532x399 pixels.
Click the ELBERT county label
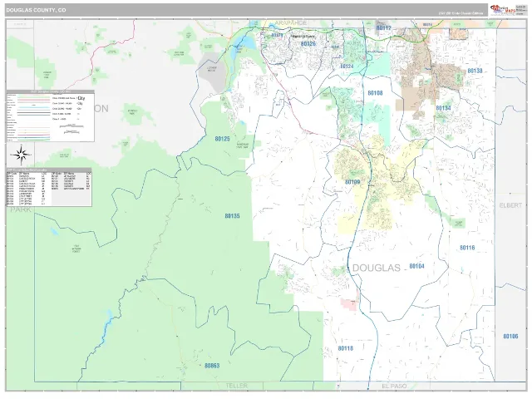coord(510,205)
